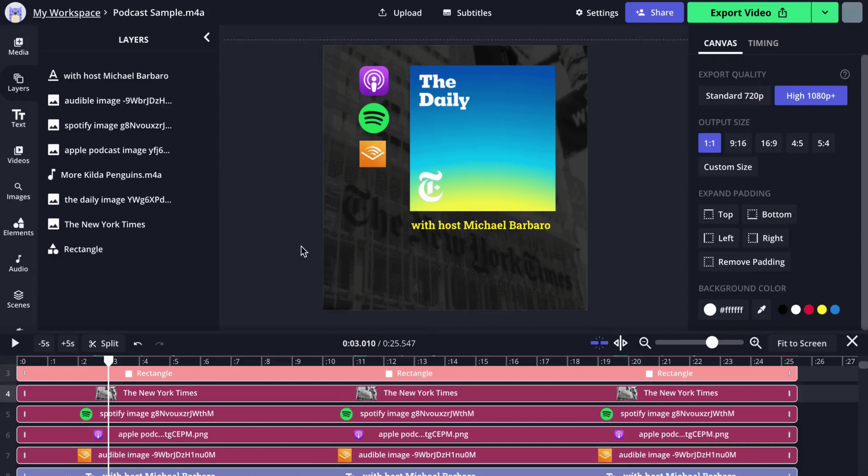The height and width of the screenshot is (476, 868).
Task: Zoom in on the timeline
Action: tap(755, 343)
